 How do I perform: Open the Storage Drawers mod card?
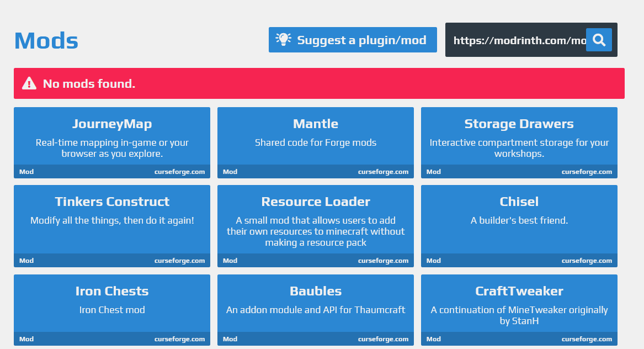(x=519, y=142)
